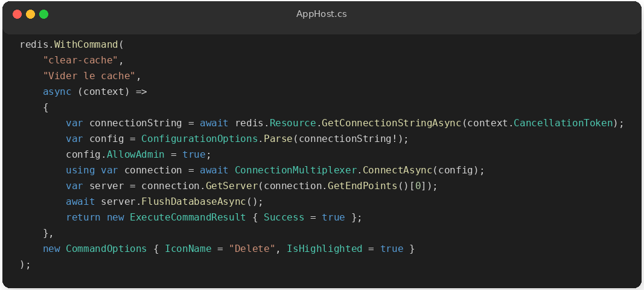The image size is (644, 290).
Task: Click the IconName property
Action: (188, 249)
